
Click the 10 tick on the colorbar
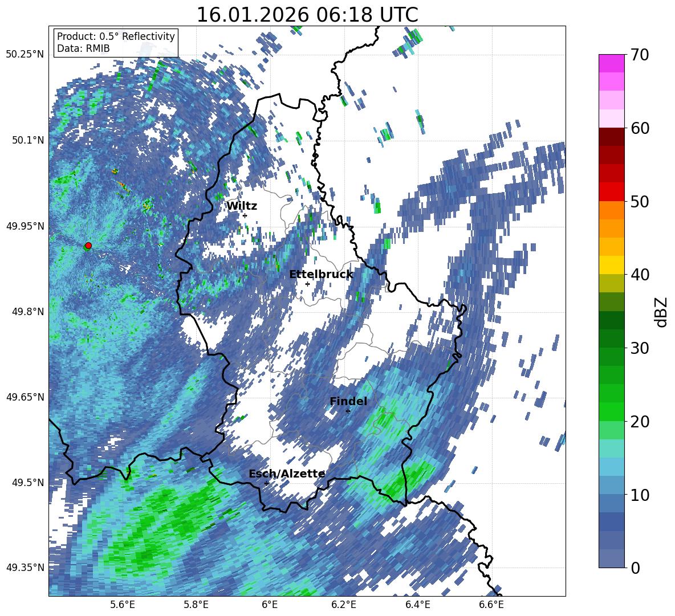(640, 495)
